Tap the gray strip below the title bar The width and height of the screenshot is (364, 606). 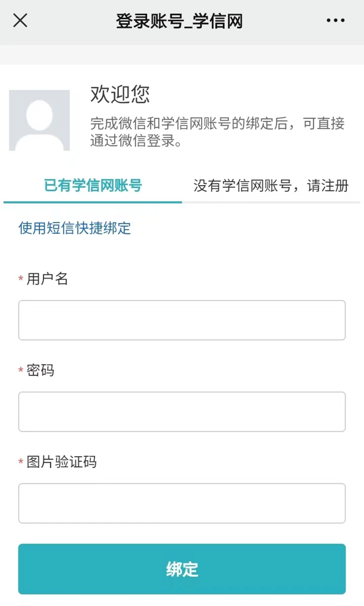point(182,55)
